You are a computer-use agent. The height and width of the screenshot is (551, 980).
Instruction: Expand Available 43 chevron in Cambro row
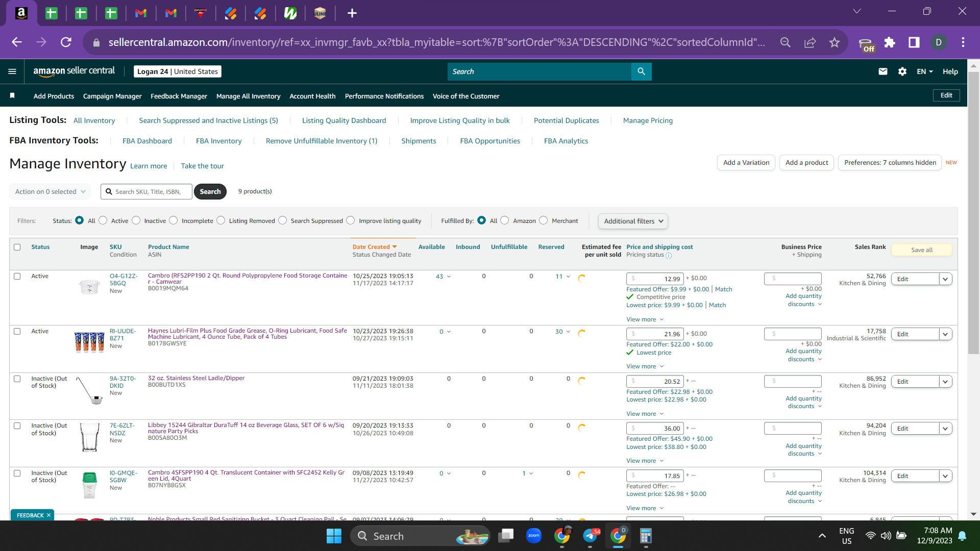pos(449,277)
